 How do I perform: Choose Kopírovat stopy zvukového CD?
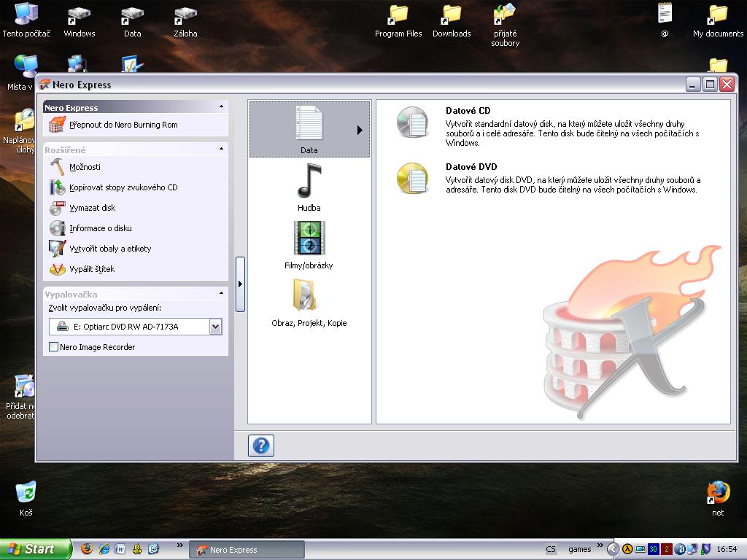pos(113,187)
